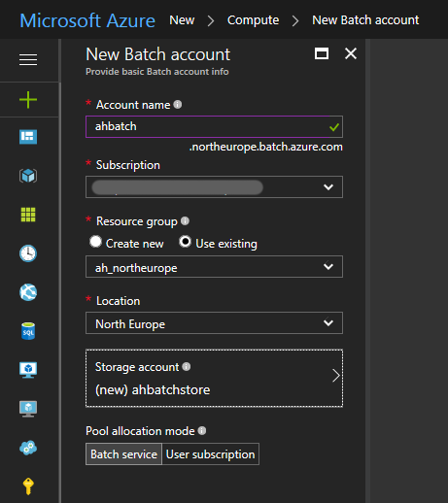The width and height of the screenshot is (448, 503).
Task: Click info icon next to Account name
Action: [x=178, y=104]
